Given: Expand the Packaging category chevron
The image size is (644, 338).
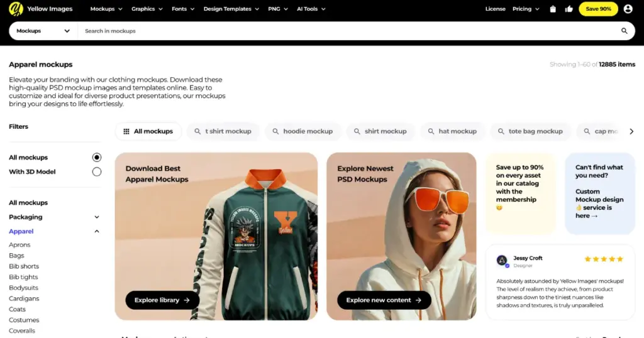Looking at the screenshot, I should pos(96,217).
